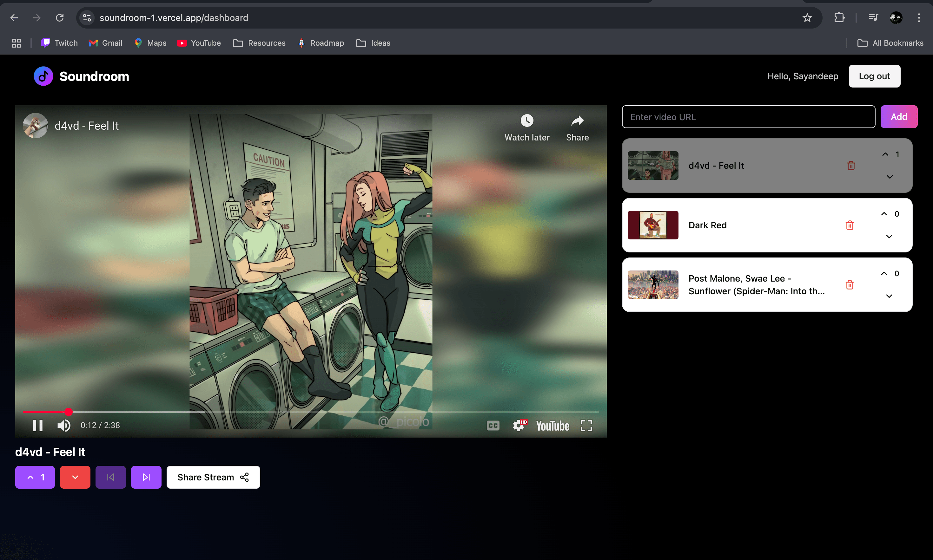
Task: Click the browser address bar URL
Action: 174,18
